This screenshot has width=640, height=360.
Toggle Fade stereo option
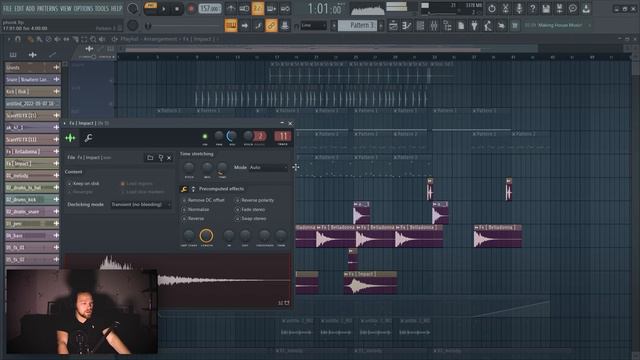point(250,209)
